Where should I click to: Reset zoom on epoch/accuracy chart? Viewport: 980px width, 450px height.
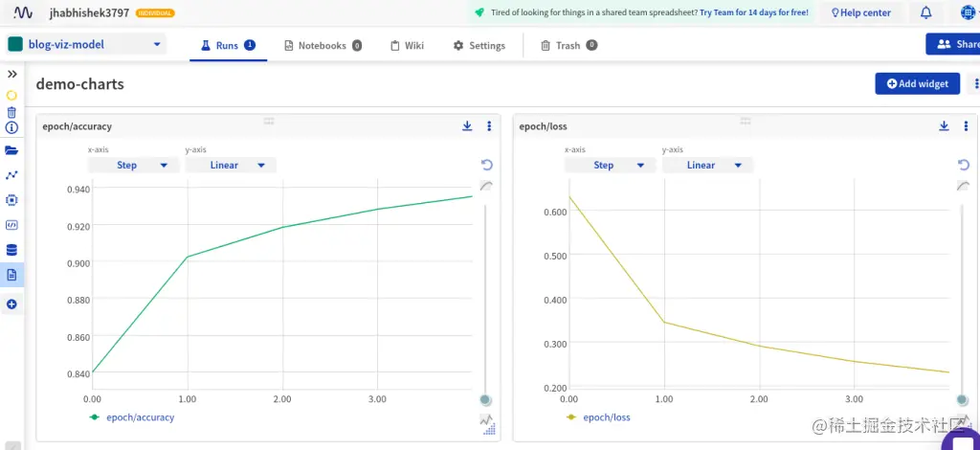pyautogui.click(x=487, y=165)
